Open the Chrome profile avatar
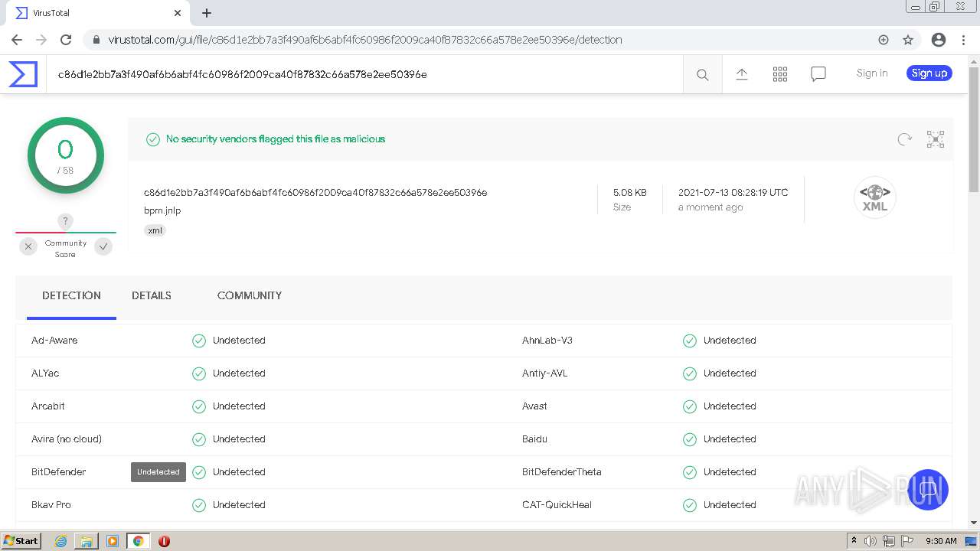This screenshot has height=551, width=980. (x=939, y=40)
